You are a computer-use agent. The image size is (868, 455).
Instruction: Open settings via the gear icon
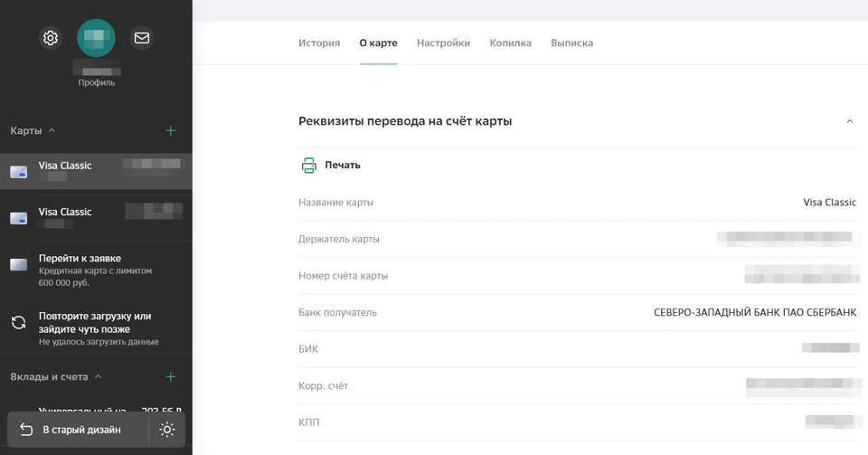(51, 38)
